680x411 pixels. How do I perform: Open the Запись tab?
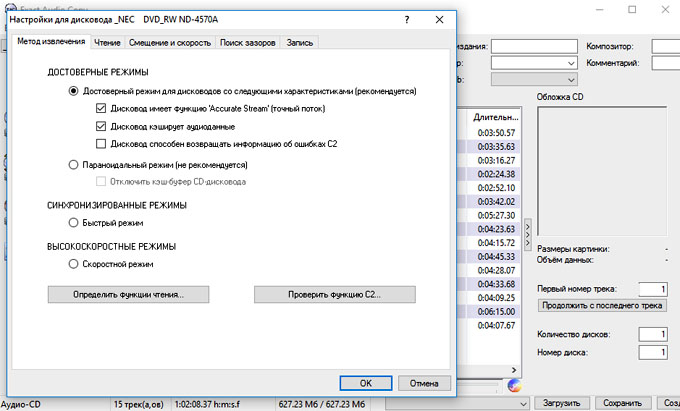point(300,43)
